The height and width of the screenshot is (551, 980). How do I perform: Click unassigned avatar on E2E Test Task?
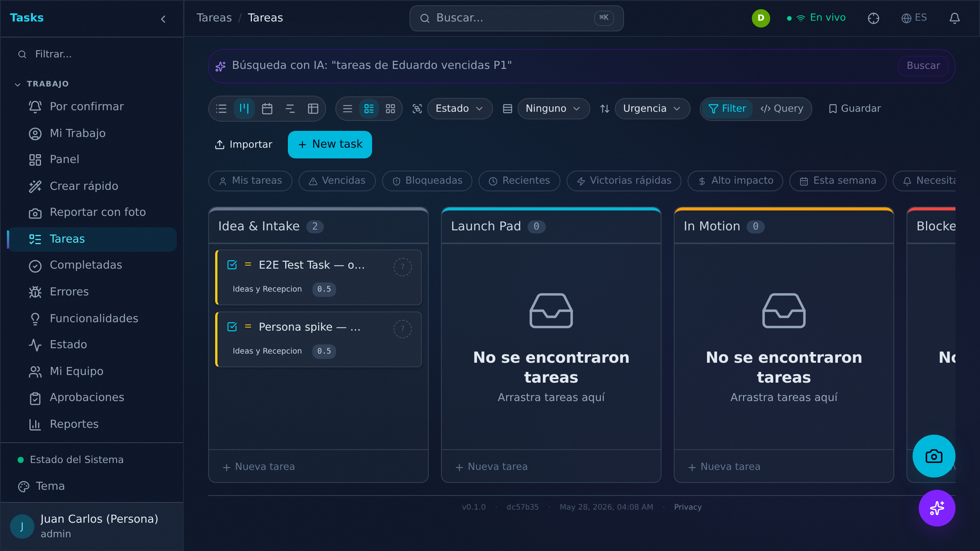tap(403, 267)
